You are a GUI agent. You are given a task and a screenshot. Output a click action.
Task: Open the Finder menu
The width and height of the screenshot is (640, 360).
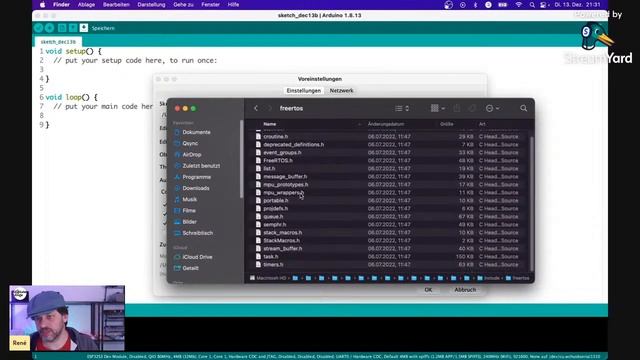(61, 4)
